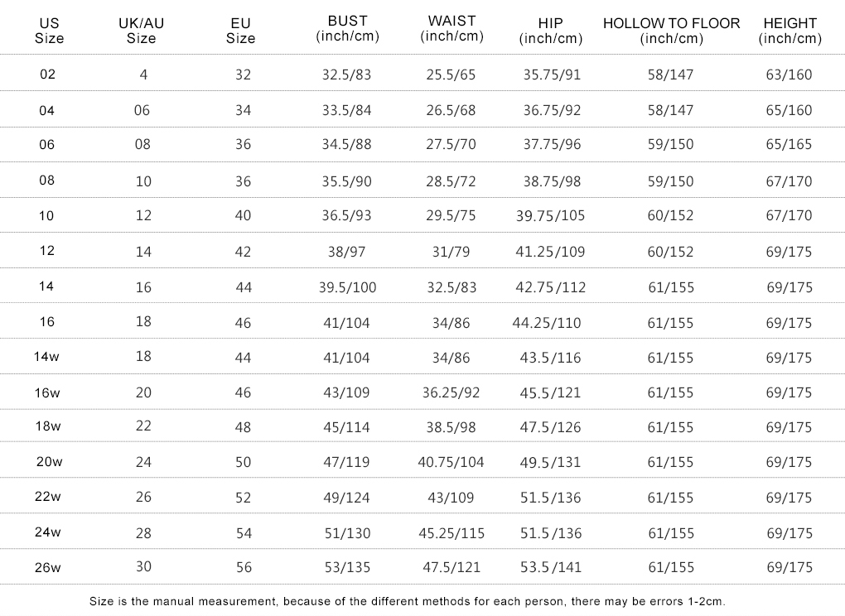
Task: Select UK/AU size 30 cell
Action: tap(143, 566)
